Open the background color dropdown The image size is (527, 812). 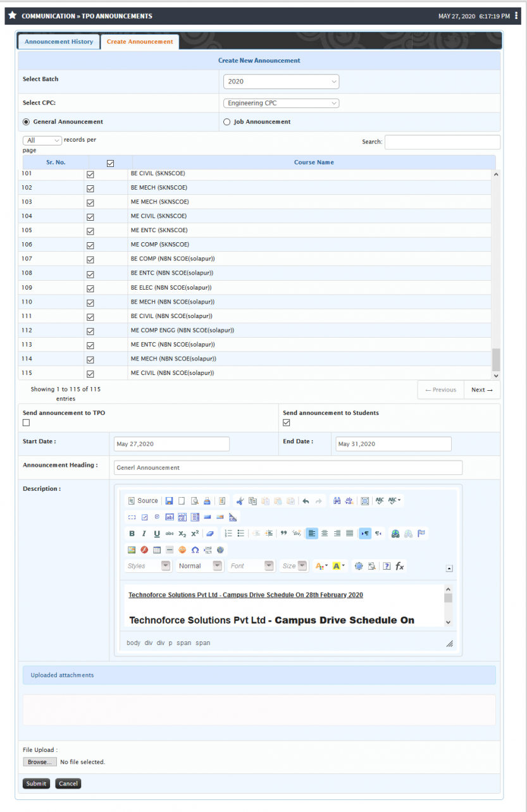coord(339,566)
